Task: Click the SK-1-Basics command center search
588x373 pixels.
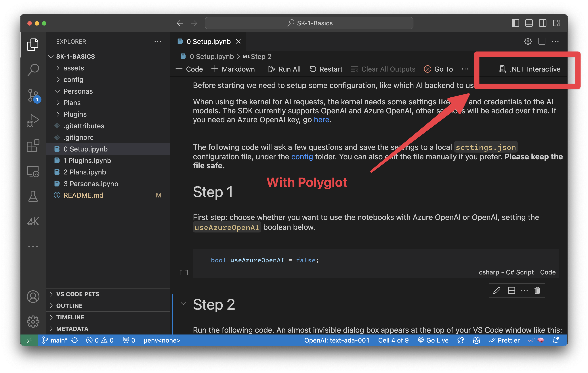Action: (309, 23)
